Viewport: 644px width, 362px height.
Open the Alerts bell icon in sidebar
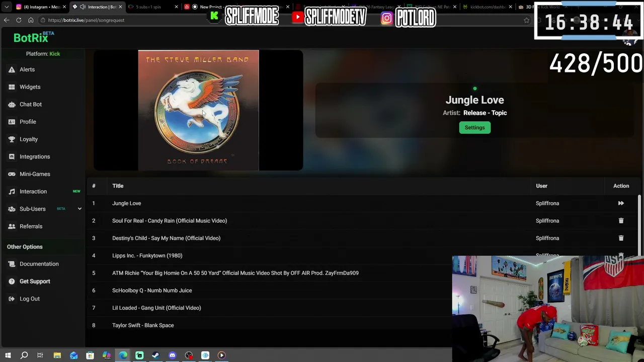click(x=12, y=69)
